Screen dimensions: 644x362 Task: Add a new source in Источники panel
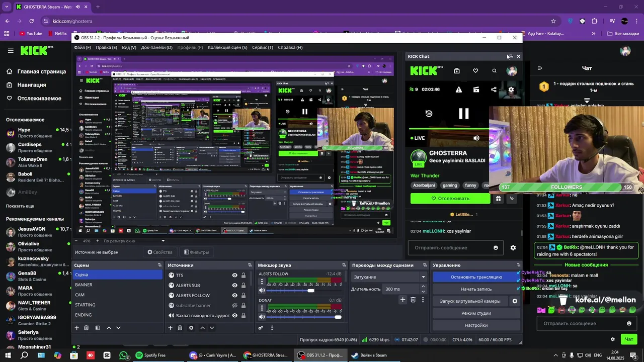tap(171, 328)
